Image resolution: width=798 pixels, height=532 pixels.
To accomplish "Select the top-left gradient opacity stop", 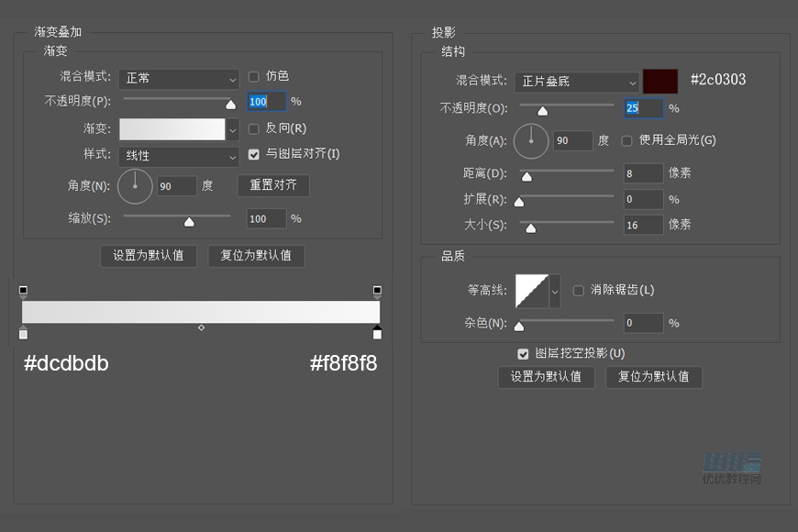I will point(23,288).
